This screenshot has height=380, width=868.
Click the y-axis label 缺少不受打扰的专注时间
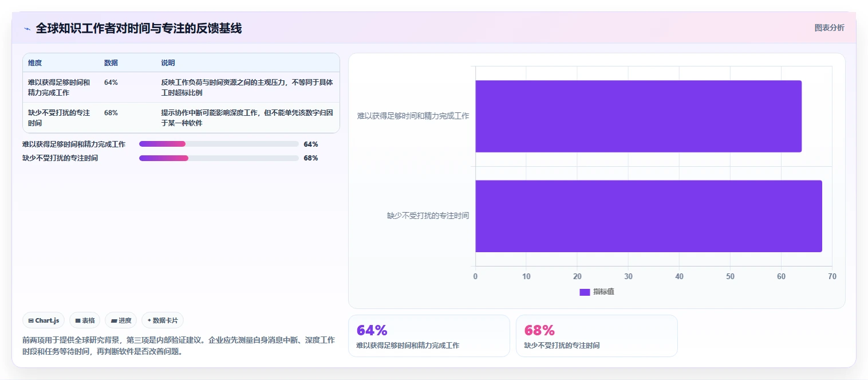(428, 216)
